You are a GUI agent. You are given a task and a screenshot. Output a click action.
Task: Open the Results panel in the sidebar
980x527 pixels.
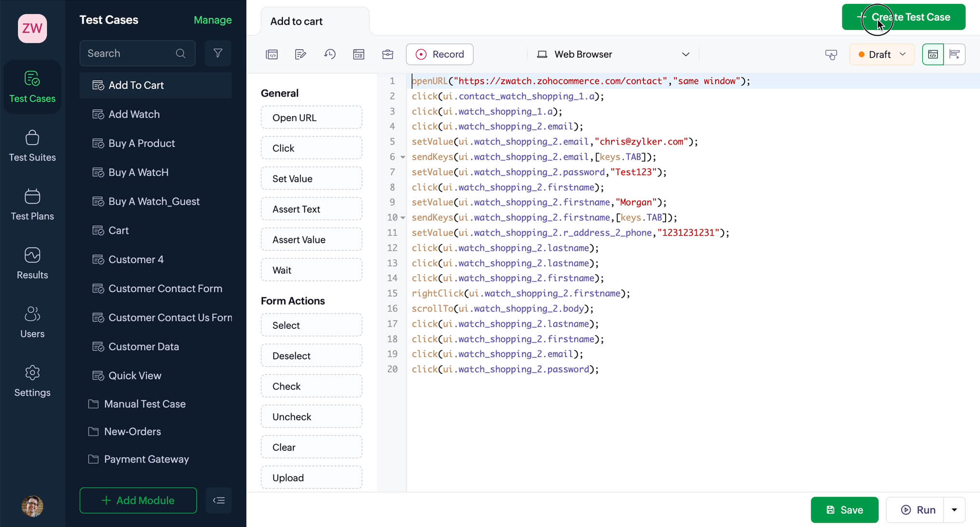click(x=32, y=263)
